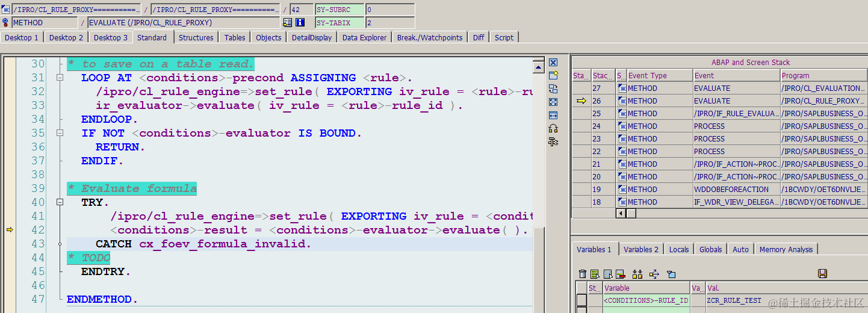This screenshot has height=313, width=868.
Task: Open the Break./Watchpoints tab
Action: point(430,37)
